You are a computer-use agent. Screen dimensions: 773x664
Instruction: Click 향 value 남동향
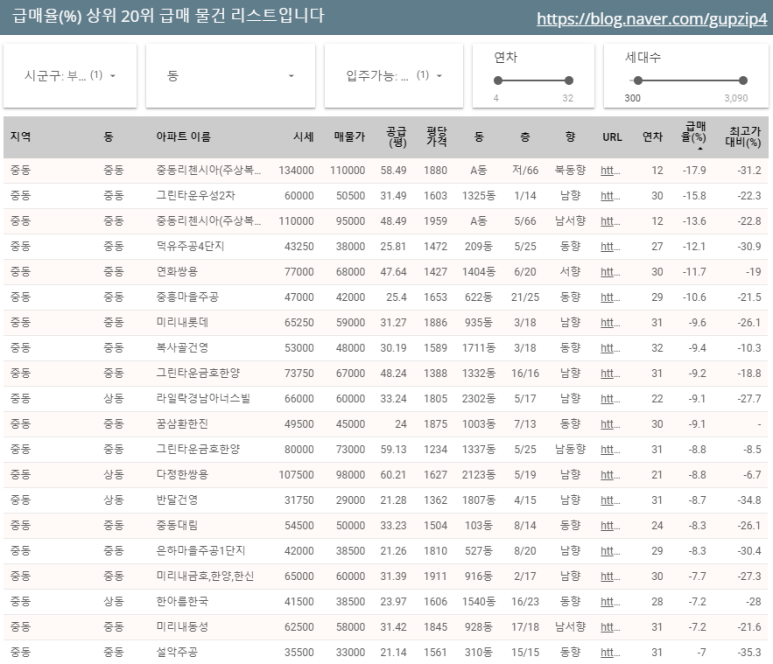point(570,450)
